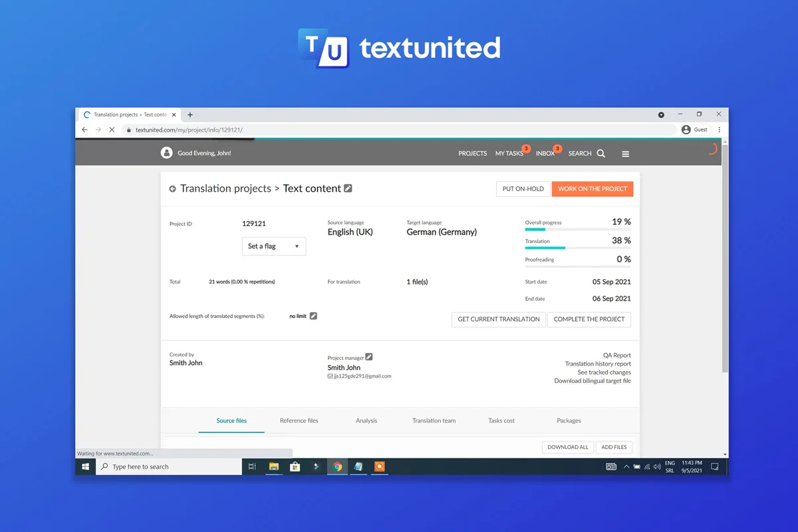The image size is (798, 532).
Task: Open Chrome's three-dot menu
Action: tap(719, 130)
